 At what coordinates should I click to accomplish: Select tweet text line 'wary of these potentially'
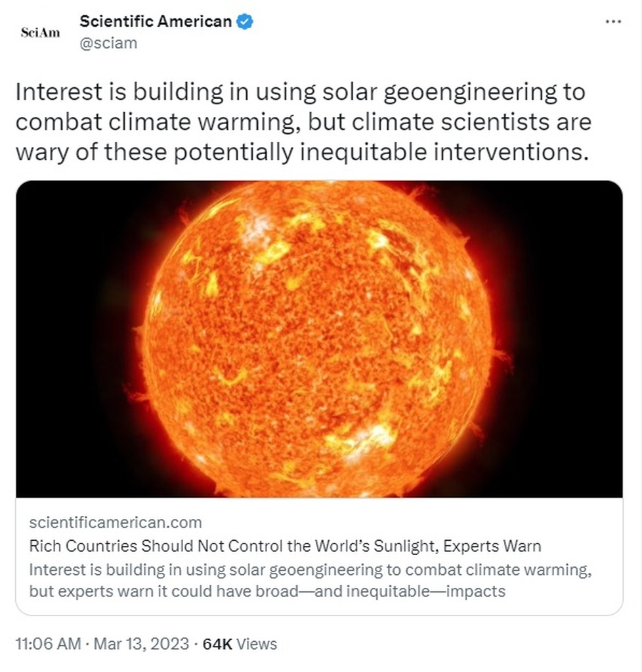point(302,152)
